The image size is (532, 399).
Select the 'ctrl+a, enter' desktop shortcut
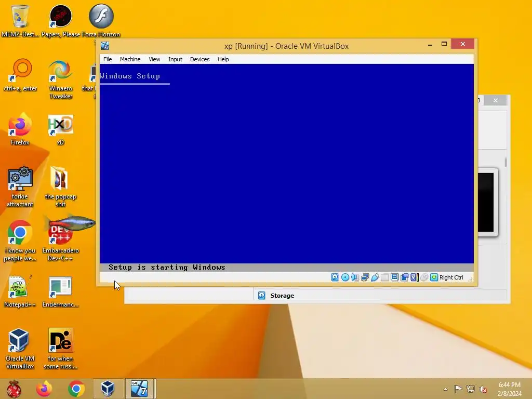click(x=20, y=75)
